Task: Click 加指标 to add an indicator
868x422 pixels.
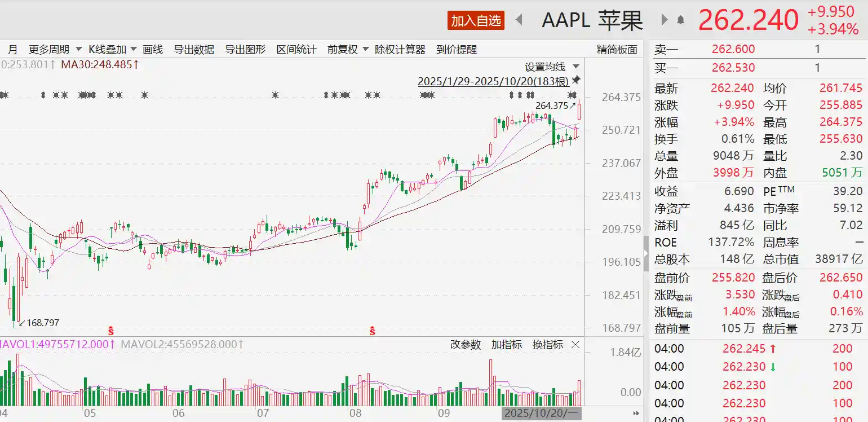Action: click(507, 345)
